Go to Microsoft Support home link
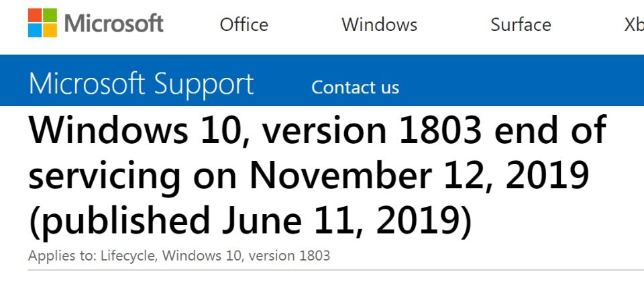The width and height of the screenshot is (644, 282). pos(142,84)
